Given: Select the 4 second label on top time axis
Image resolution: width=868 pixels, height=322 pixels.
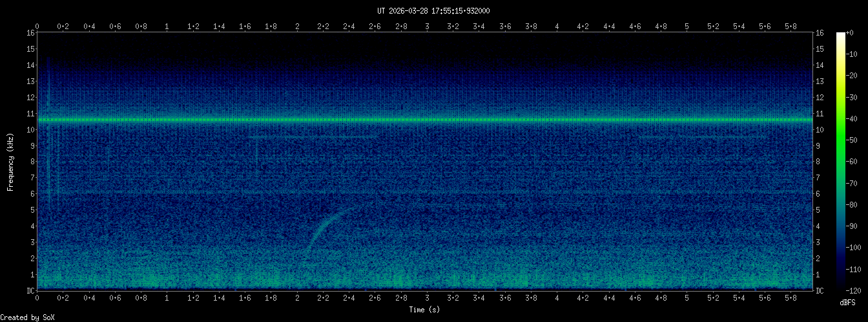Looking at the screenshot, I should pyautogui.click(x=557, y=27).
